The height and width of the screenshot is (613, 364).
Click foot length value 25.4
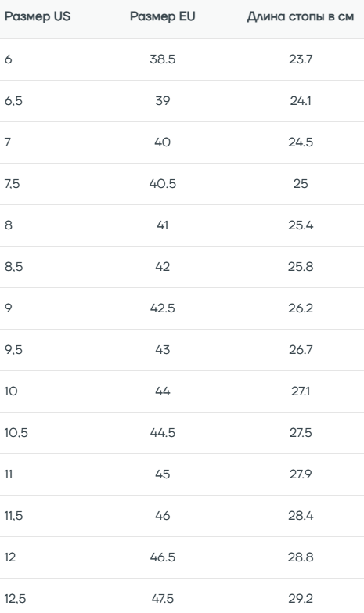pos(301,225)
